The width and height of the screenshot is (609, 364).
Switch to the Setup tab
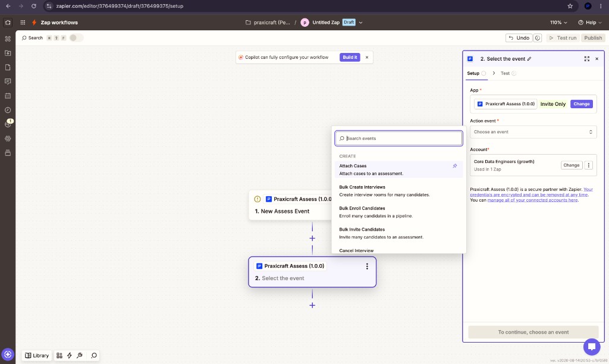pos(476,73)
